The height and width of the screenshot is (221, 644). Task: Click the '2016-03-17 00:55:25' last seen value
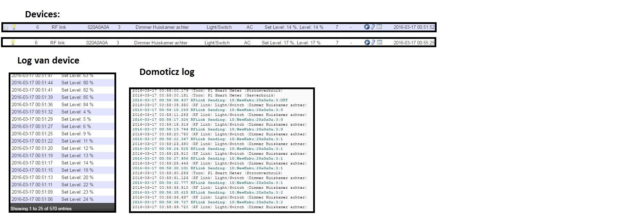[414, 43]
